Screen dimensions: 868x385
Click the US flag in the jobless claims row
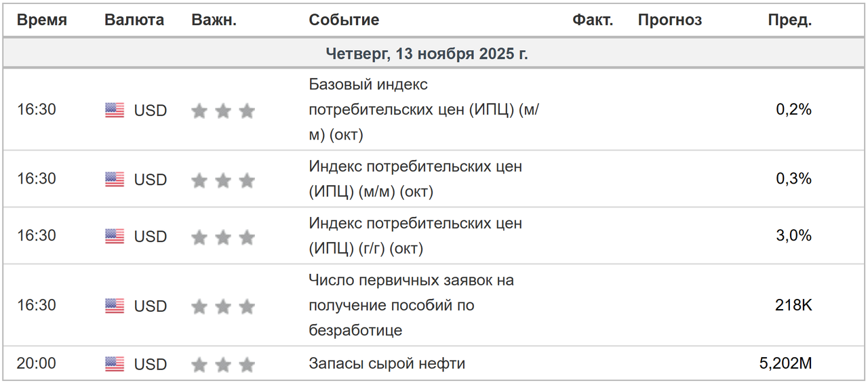click(115, 306)
